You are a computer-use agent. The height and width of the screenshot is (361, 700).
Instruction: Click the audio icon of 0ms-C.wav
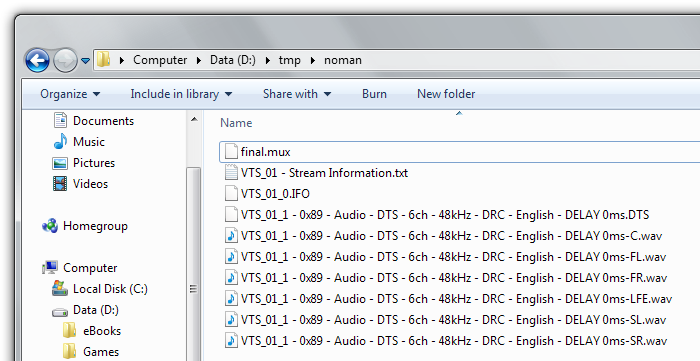(231, 236)
